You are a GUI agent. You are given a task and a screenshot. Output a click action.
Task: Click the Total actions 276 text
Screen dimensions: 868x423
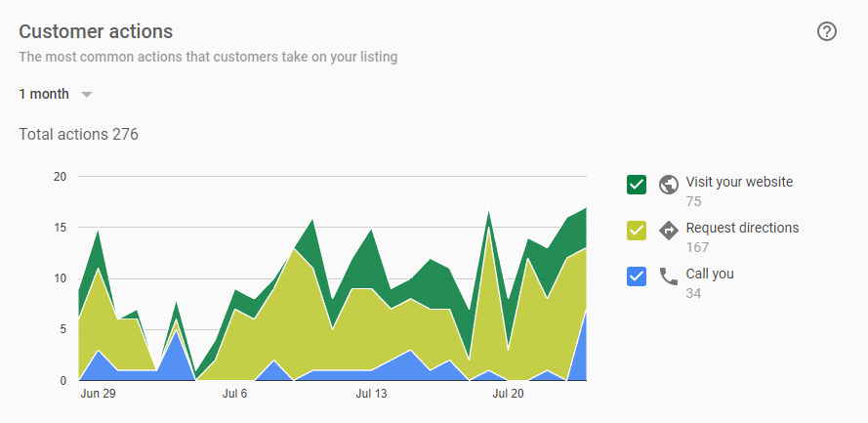tap(78, 134)
